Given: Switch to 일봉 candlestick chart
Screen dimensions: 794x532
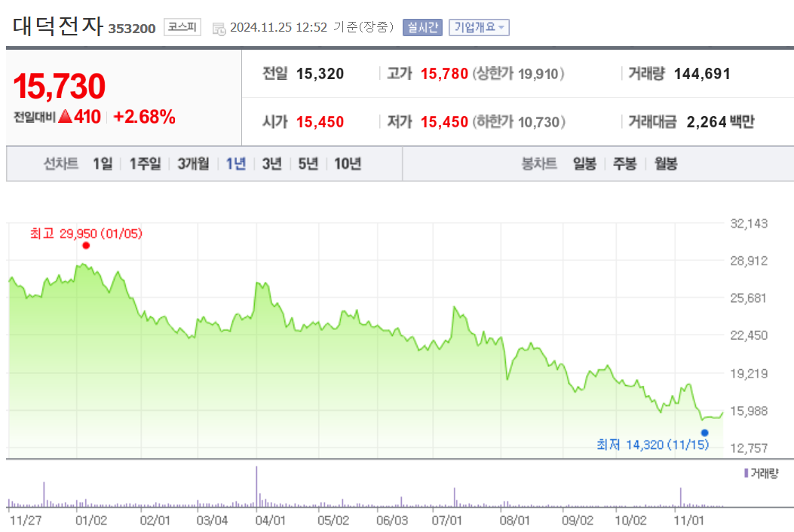Looking at the screenshot, I should pos(584,164).
